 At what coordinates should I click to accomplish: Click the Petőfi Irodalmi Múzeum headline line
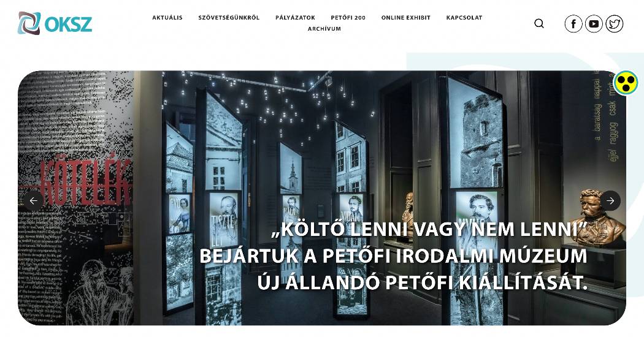pos(393,256)
